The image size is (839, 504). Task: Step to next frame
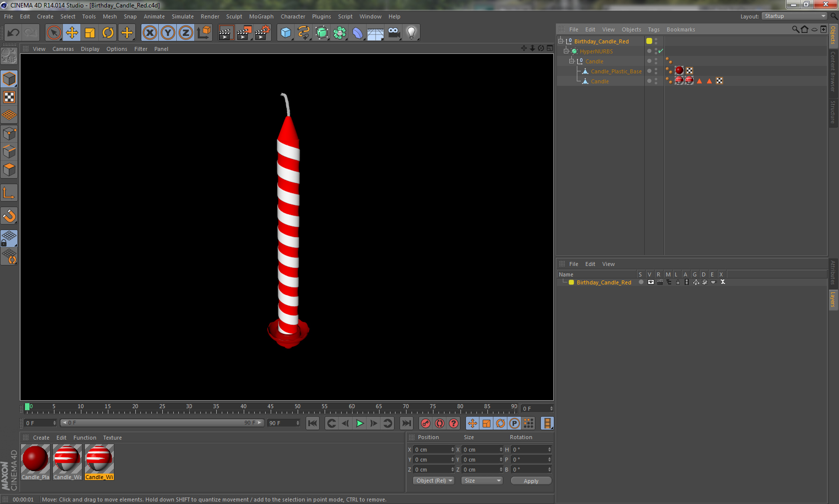coord(374,423)
